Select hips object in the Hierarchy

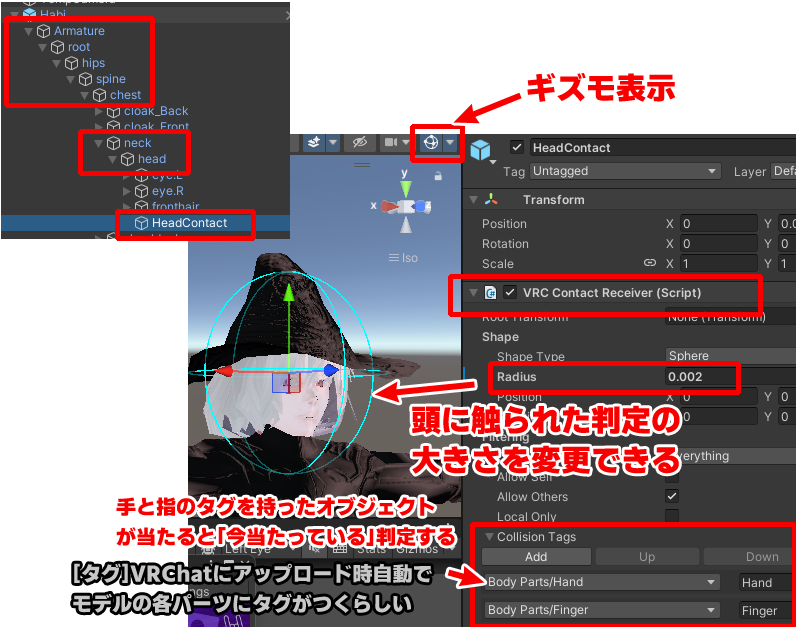click(93, 63)
